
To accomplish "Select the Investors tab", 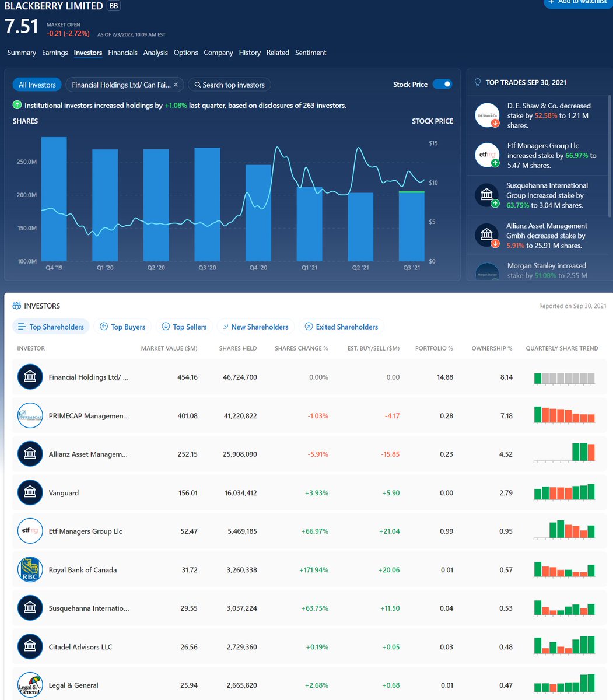I will click(x=88, y=52).
